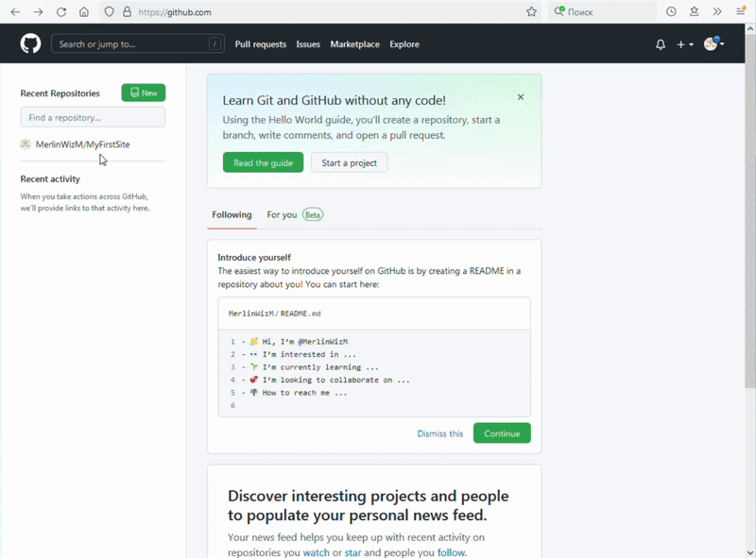Click the scrollbar up arrow
The height and width of the screenshot is (558, 756).
coord(750,29)
